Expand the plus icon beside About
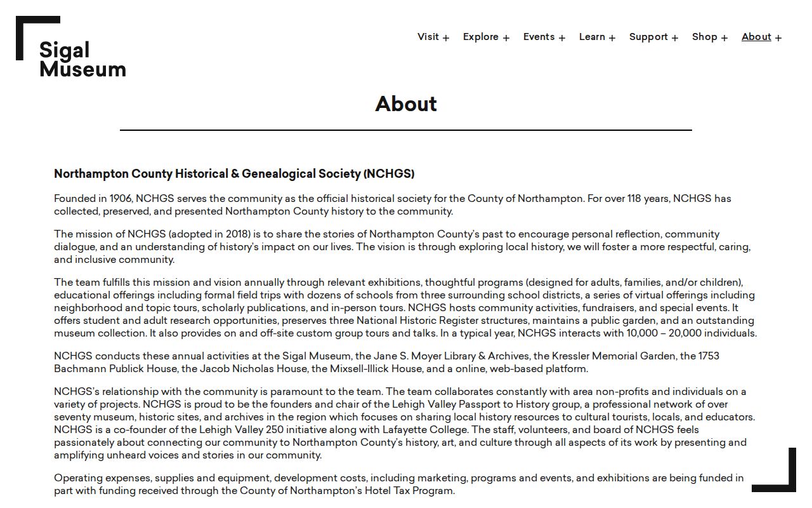This screenshot has width=812, height=508. click(x=778, y=38)
